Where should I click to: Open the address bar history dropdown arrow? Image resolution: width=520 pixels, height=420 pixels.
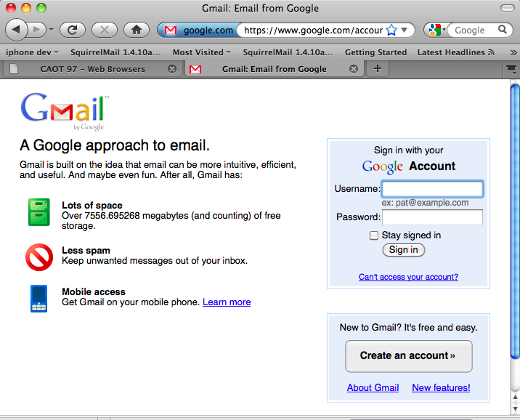[405, 31]
